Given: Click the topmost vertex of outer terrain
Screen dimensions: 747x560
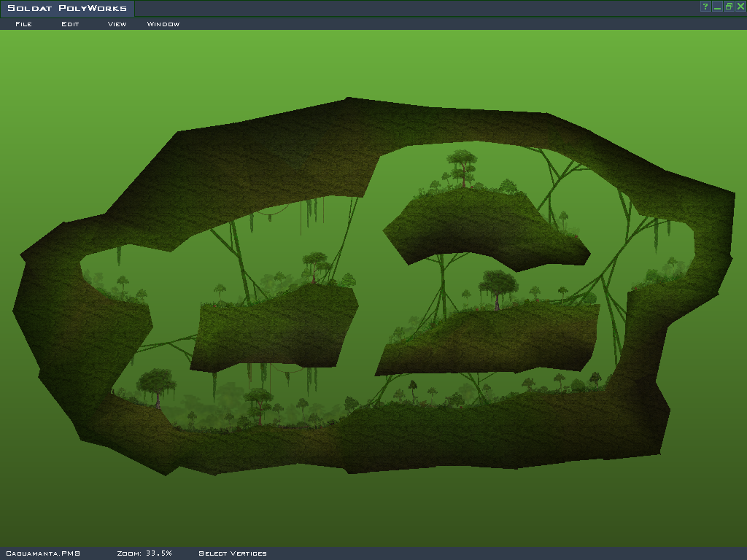Looking at the screenshot, I should pos(348,98).
